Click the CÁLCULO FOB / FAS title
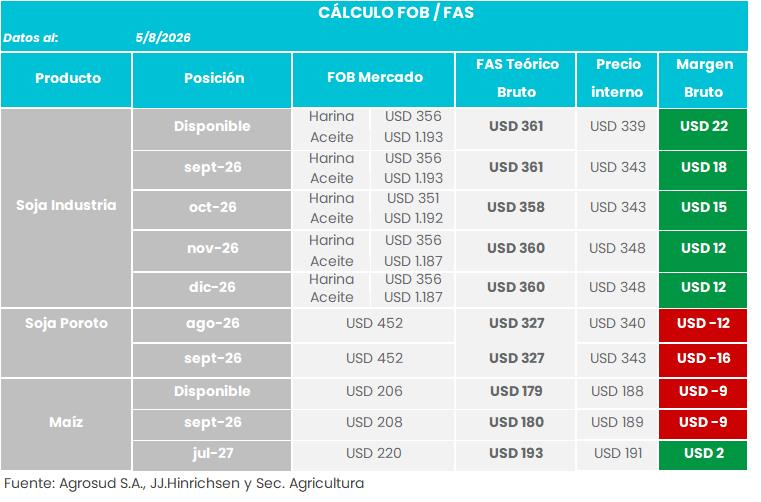761x502 pixels. tap(396, 13)
